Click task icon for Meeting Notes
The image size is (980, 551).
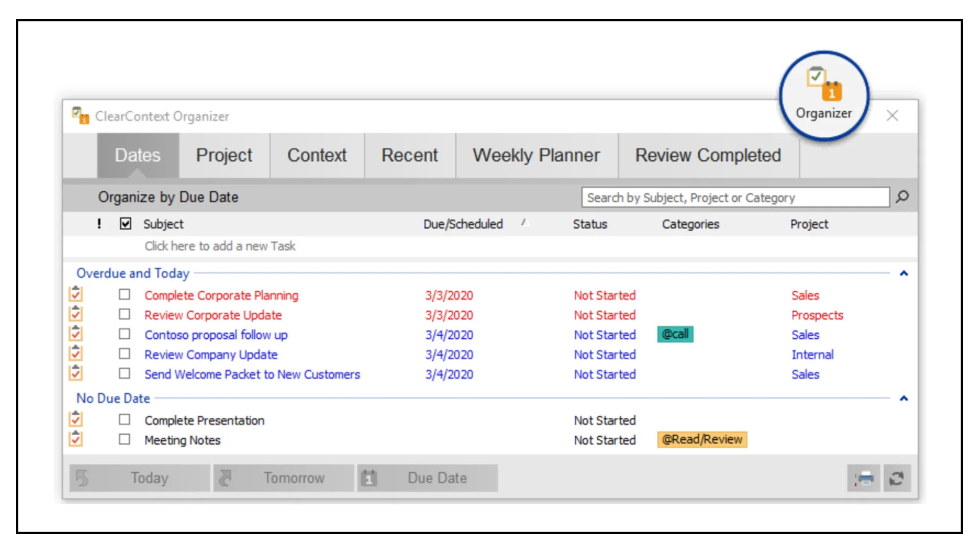point(76,439)
